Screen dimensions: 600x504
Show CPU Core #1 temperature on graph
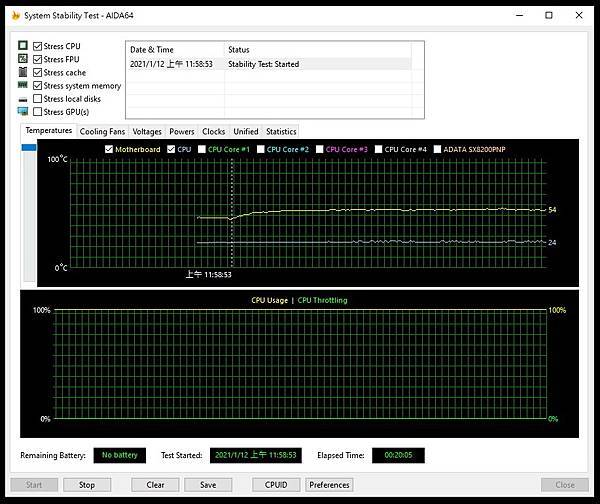point(203,149)
